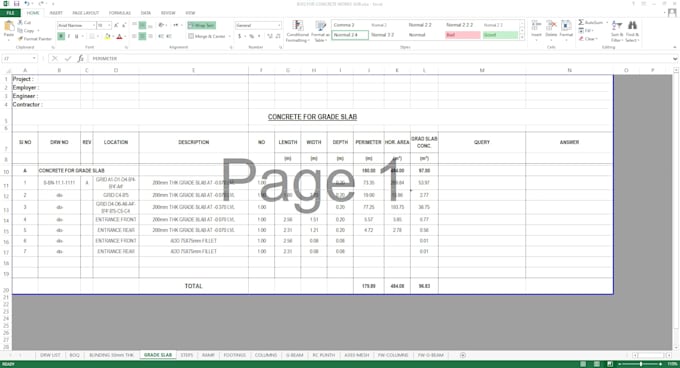Switch to Page Break Preview in status bar
Screen dimensions: 680x368
(610, 364)
